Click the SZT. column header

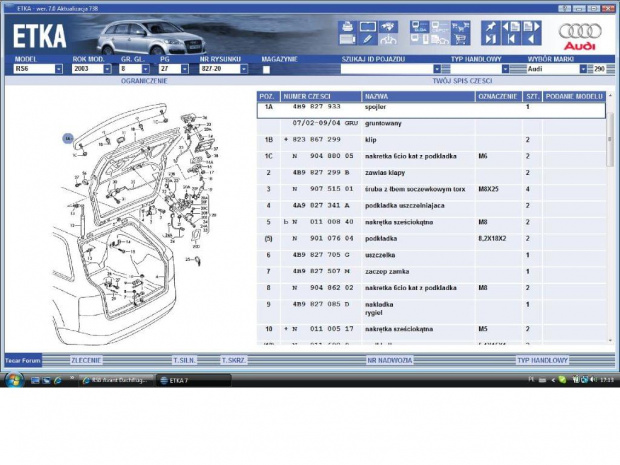coord(532,96)
